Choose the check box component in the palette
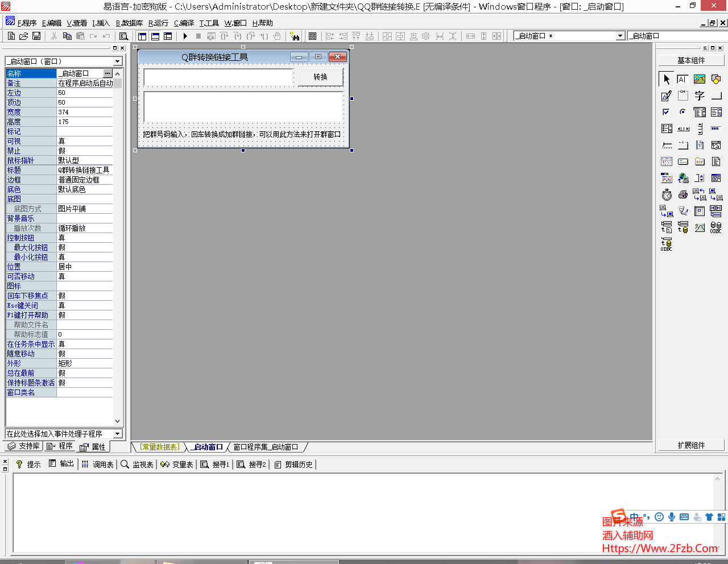 click(667, 112)
